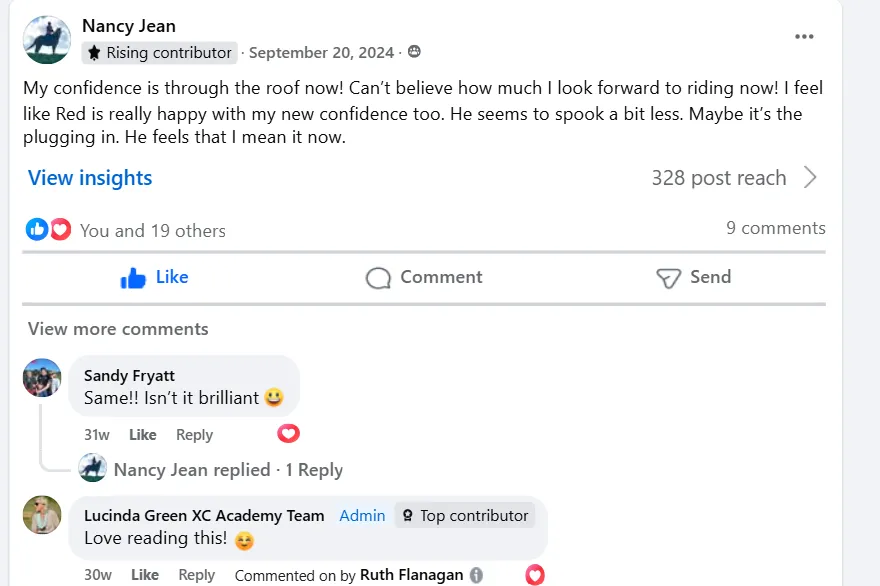This screenshot has width=880, height=586.
Task: Click the post reaction icons summary
Action: 48,230
